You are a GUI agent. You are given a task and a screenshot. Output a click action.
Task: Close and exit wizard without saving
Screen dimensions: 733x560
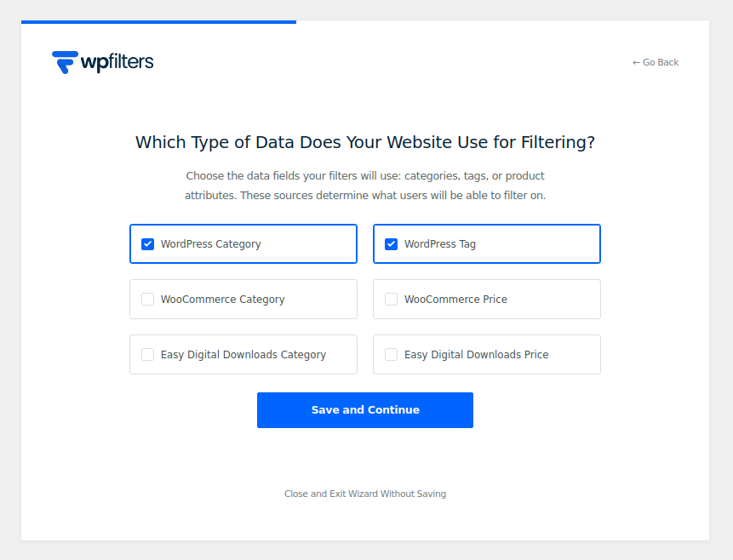point(365,494)
